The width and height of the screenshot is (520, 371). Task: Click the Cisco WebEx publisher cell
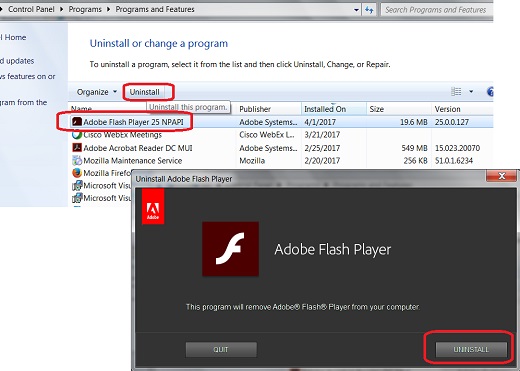point(267,135)
